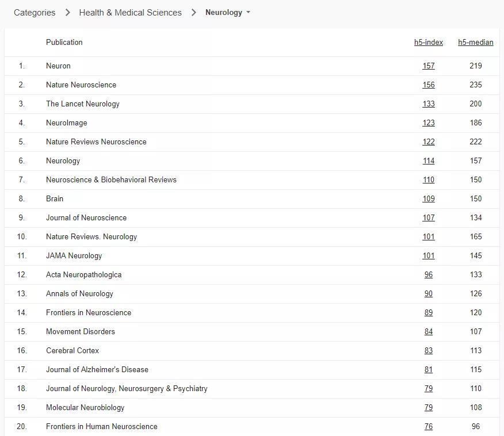Open Nature Reviews Neuroscience h5-index 122

429,141
